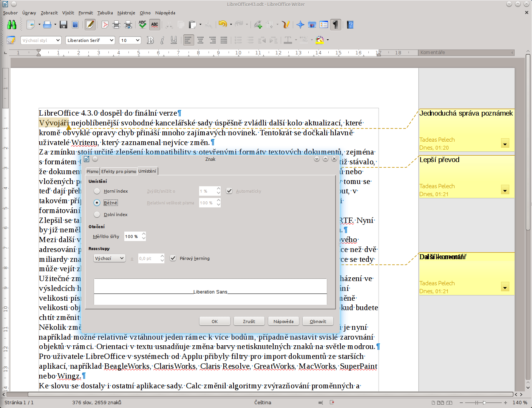Click Čeština language in status bar
Screen dimensions: 532x408
[x=263, y=403]
